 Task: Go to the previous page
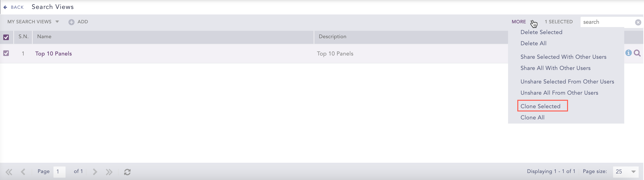[x=23, y=172]
